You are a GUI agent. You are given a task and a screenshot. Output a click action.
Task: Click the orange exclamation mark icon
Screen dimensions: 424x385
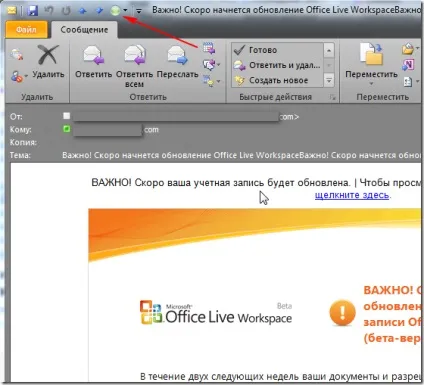click(342, 313)
